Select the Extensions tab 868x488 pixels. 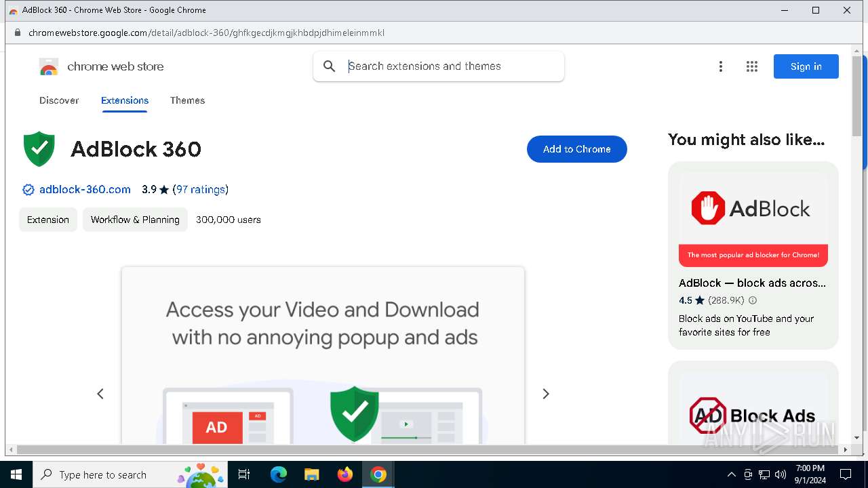[x=125, y=100]
